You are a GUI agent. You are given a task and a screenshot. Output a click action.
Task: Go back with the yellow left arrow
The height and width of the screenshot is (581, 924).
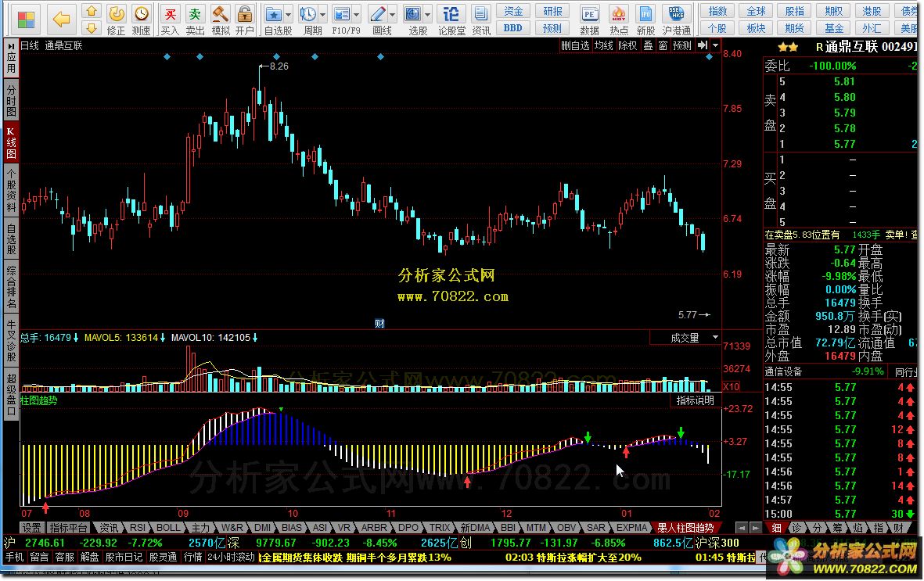pos(61,19)
